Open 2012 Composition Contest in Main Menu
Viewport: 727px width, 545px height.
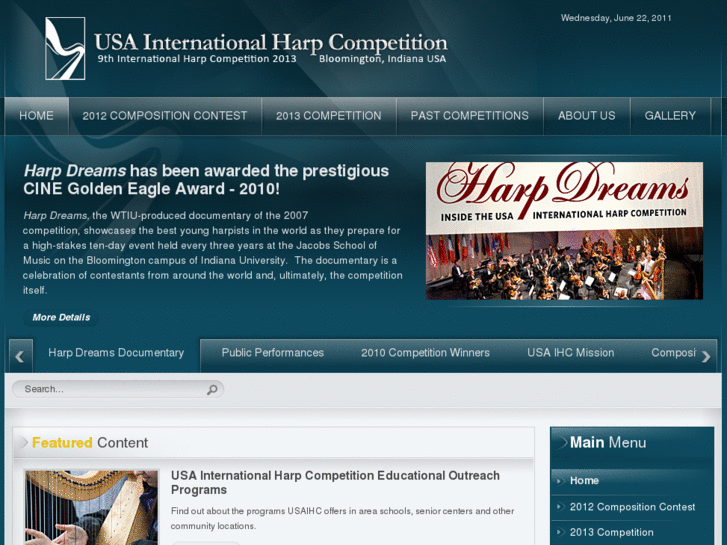pos(632,507)
